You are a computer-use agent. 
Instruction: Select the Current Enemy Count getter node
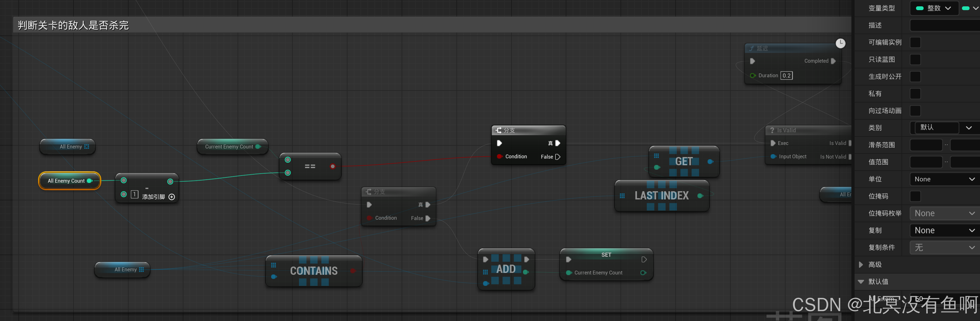(232, 147)
